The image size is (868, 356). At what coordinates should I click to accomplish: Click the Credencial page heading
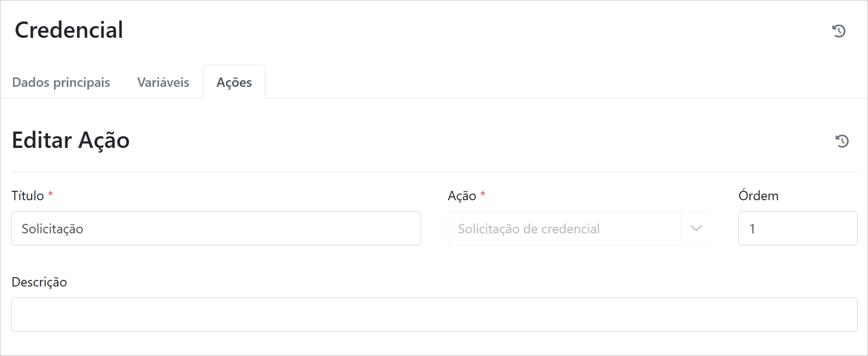69,30
